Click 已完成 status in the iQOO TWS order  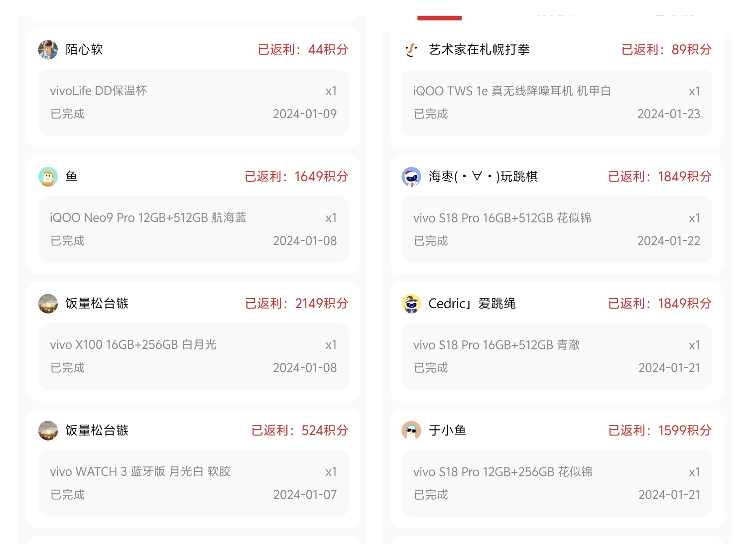tap(431, 114)
